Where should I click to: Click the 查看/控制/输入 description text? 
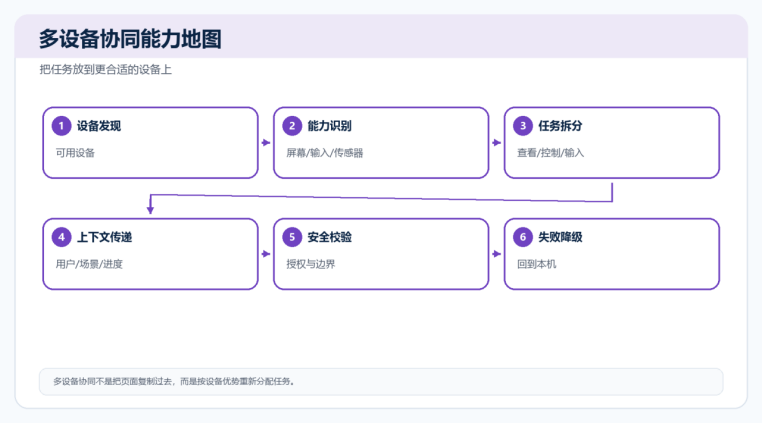[551, 153]
